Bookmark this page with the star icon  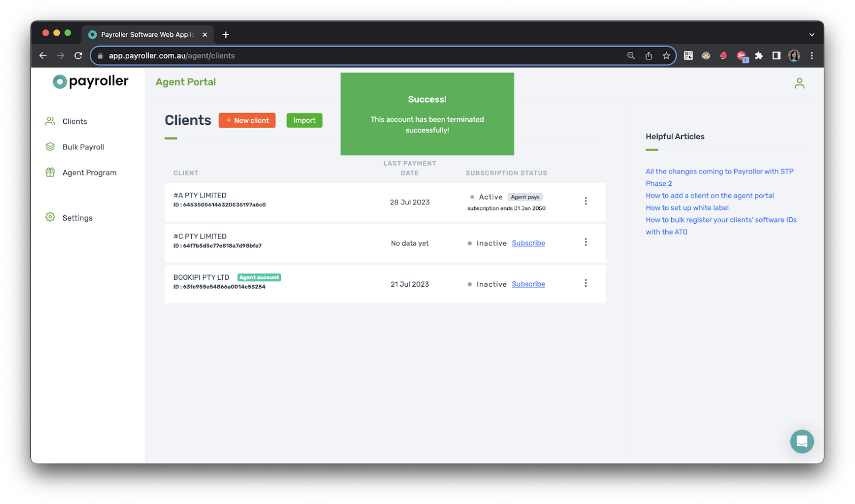click(x=666, y=56)
